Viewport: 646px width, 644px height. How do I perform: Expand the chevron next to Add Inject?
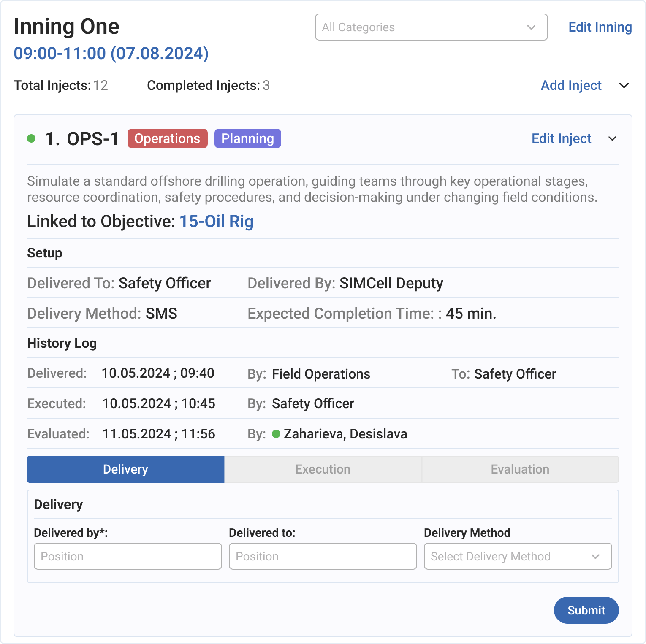624,86
